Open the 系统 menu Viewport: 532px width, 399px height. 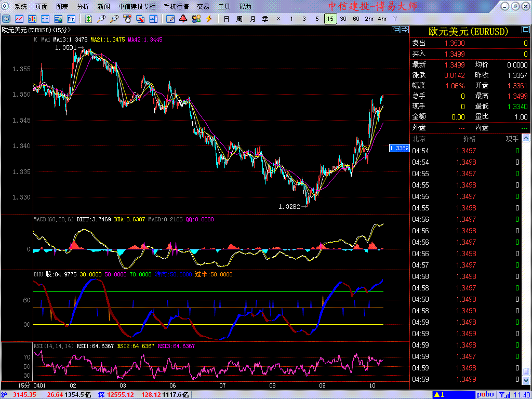(21, 7)
